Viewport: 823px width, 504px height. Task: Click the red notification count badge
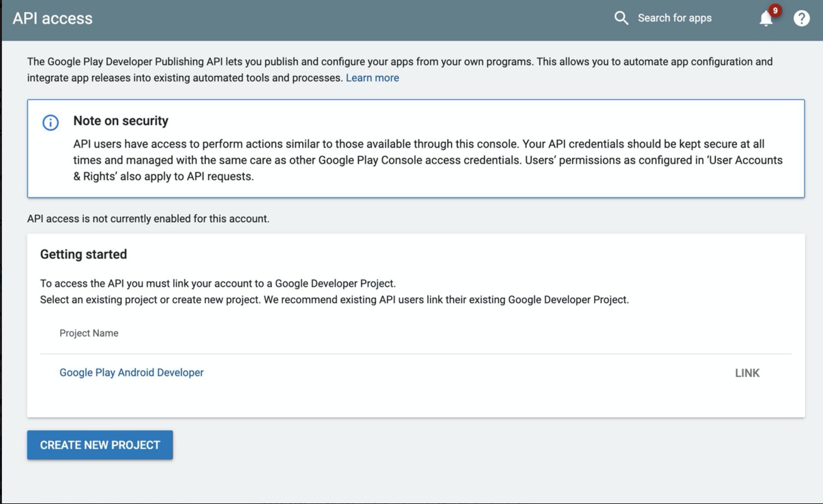[775, 10]
